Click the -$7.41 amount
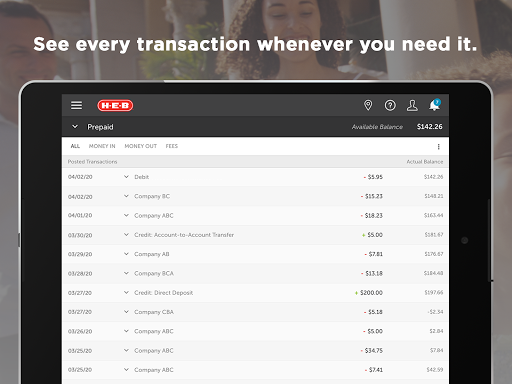This screenshot has width=512, height=384. (x=374, y=370)
